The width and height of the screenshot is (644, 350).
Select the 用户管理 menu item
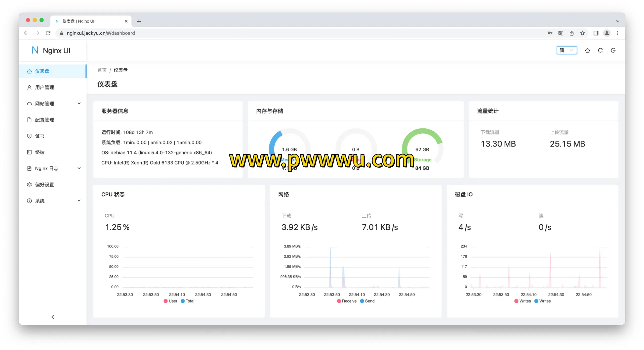[x=44, y=87]
